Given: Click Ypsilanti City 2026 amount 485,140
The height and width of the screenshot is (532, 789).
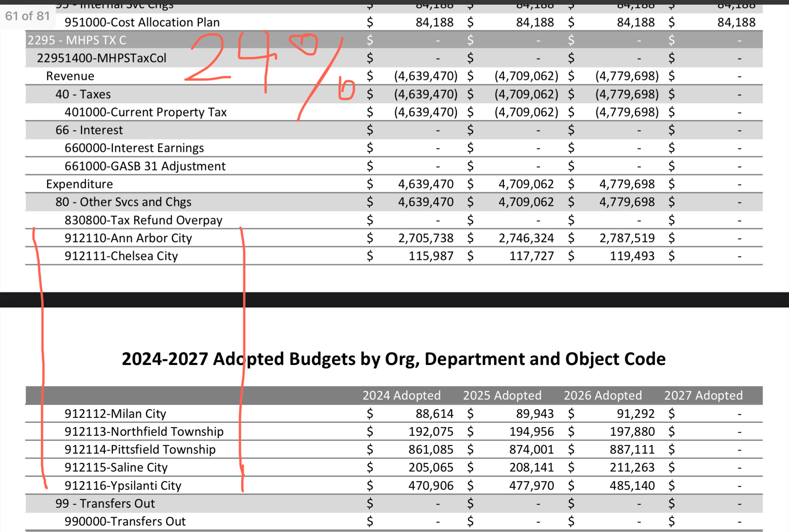Looking at the screenshot, I should tap(632, 486).
